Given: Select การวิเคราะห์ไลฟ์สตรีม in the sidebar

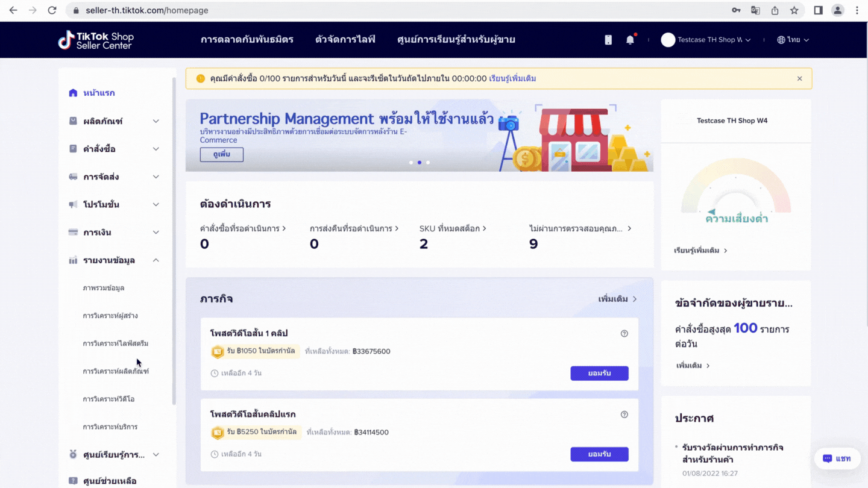Looking at the screenshot, I should [115, 343].
